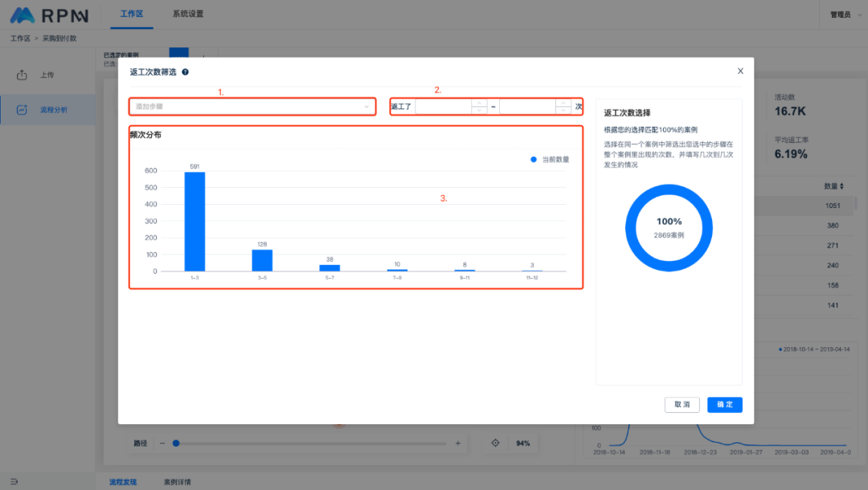Viewport: 868px width, 490px height.
Task: Confirm the filter with 确定 button
Action: click(x=724, y=405)
